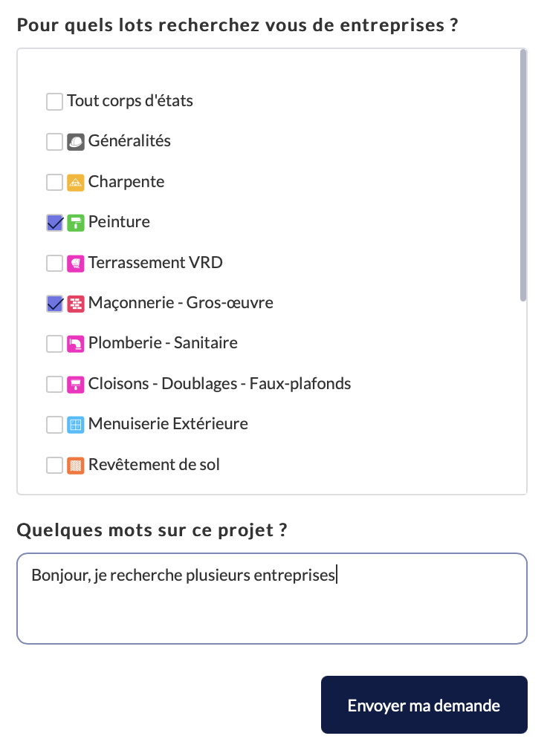Image resolution: width=547 pixels, height=756 pixels.
Task: Tick the Plomberie - Sanitaire checkbox
Action: 54,344
